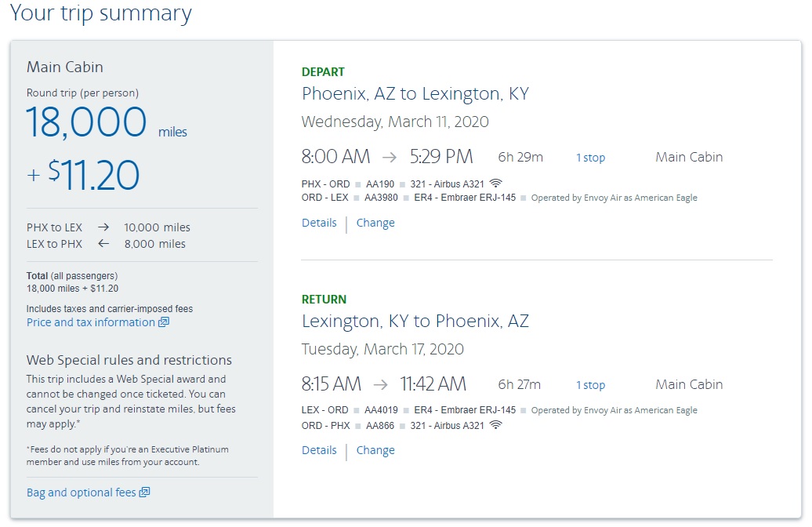Screen dimensions: 812x527
Task: Show Details for the Phoenix to Lexington flight
Action: 319,223
